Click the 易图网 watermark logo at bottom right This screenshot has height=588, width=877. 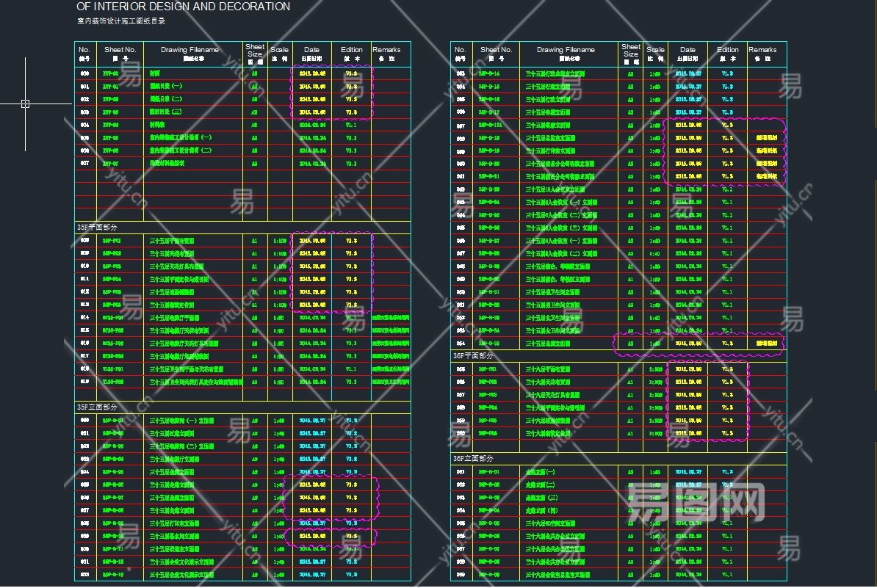point(694,504)
